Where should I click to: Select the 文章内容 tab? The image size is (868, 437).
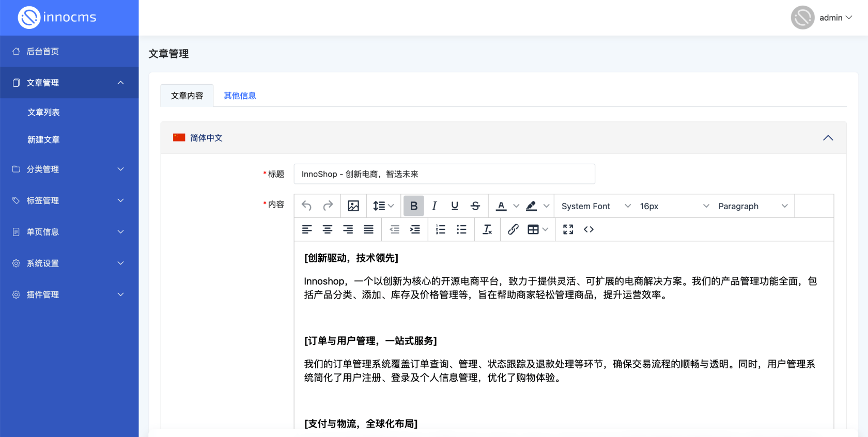point(187,96)
